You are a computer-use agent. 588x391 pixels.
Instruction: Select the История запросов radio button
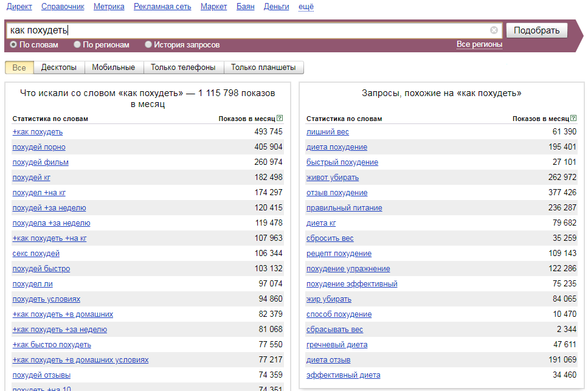click(148, 44)
